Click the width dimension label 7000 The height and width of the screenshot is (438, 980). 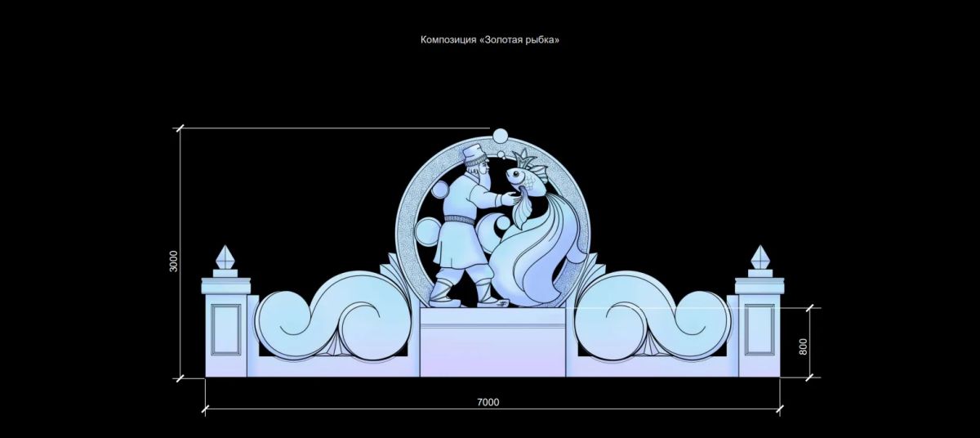488,401
